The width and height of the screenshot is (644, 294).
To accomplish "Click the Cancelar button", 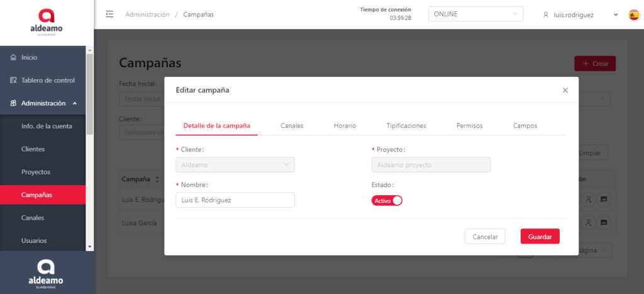I will tap(485, 237).
